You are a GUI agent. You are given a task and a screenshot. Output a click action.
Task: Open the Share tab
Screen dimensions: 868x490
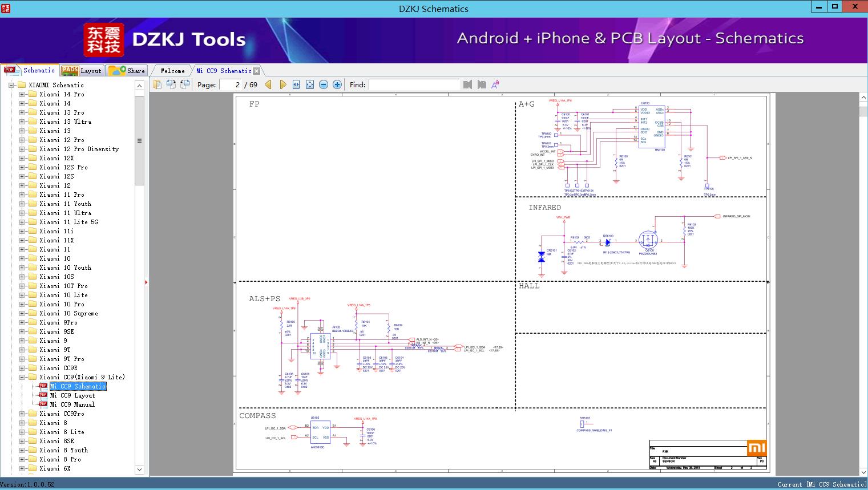pyautogui.click(x=127, y=71)
